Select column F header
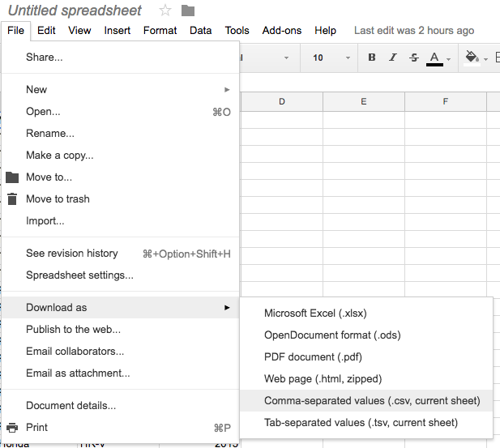The image size is (500, 448). coord(446,102)
